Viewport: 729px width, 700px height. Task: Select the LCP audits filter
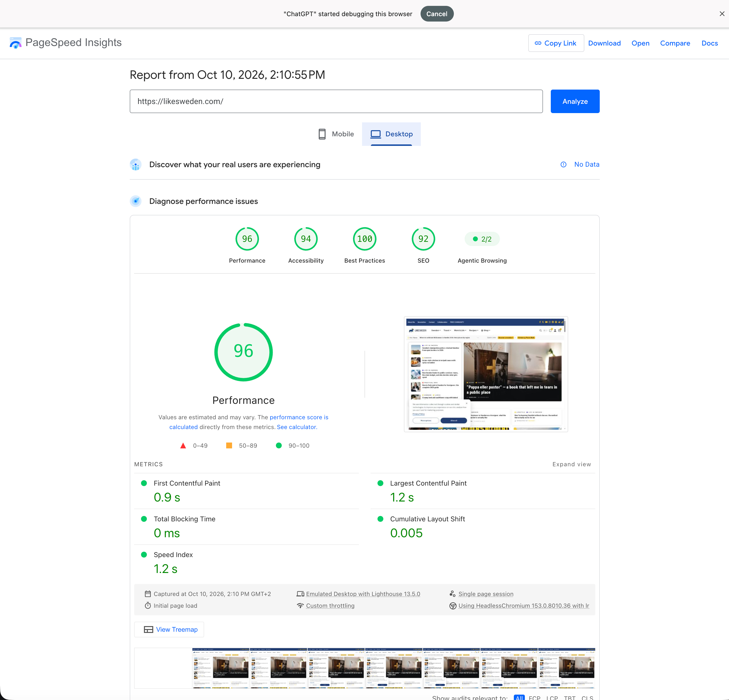pos(552,697)
